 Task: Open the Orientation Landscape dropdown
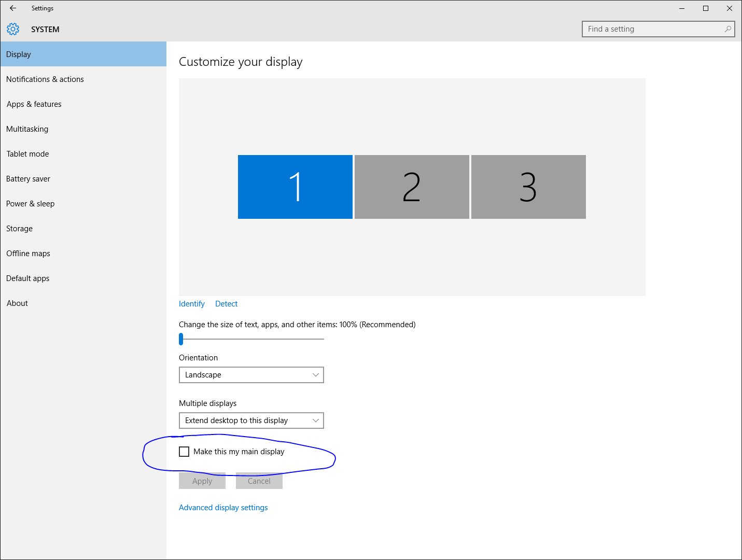[x=251, y=375]
